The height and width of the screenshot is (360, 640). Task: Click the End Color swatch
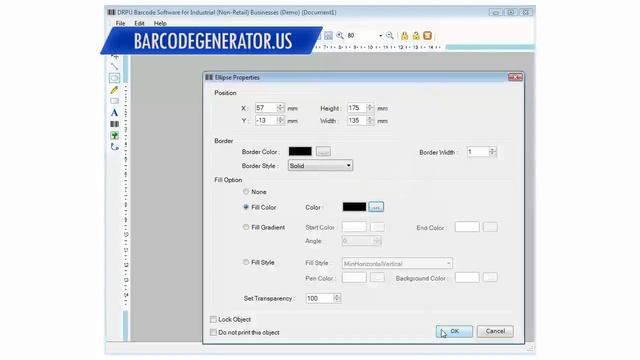click(467, 227)
